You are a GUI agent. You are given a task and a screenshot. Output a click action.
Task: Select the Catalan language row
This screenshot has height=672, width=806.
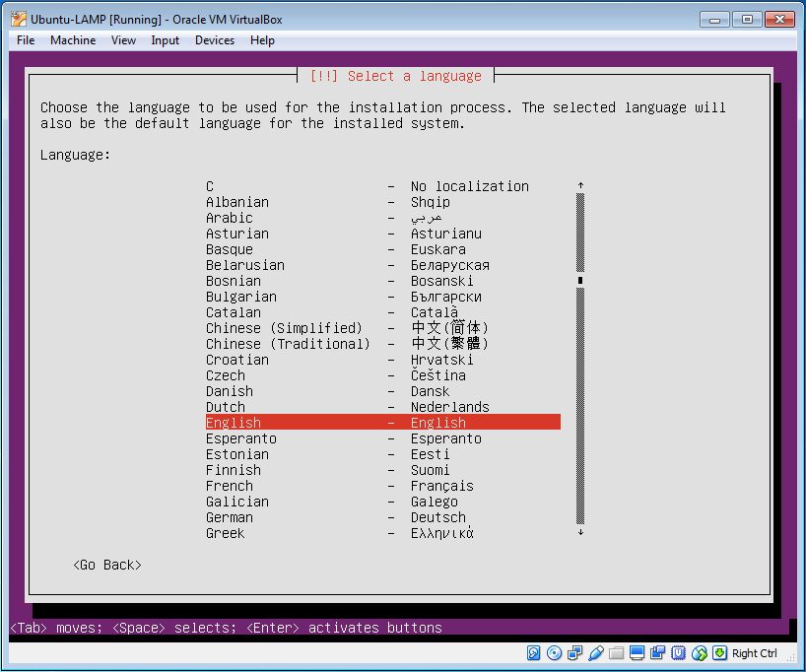point(383,312)
